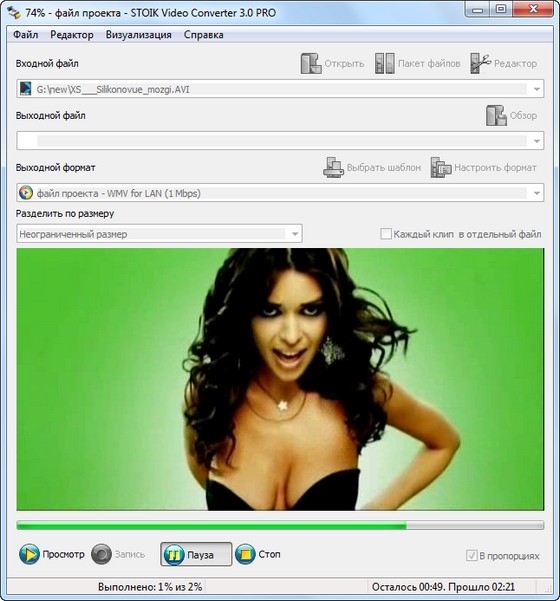The height and width of the screenshot is (601, 560).
Task: Start preview with Просмотр play icon
Action: pos(29,554)
